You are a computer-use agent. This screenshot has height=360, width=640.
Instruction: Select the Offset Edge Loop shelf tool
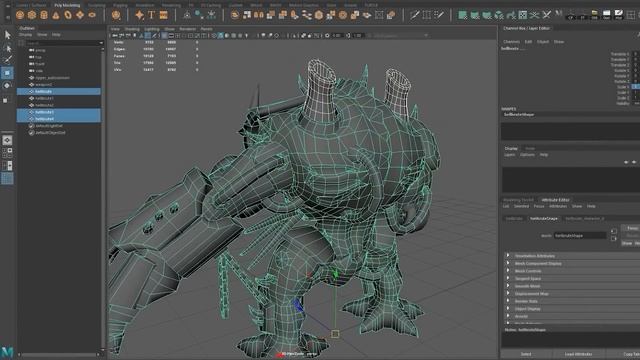(x=439, y=16)
